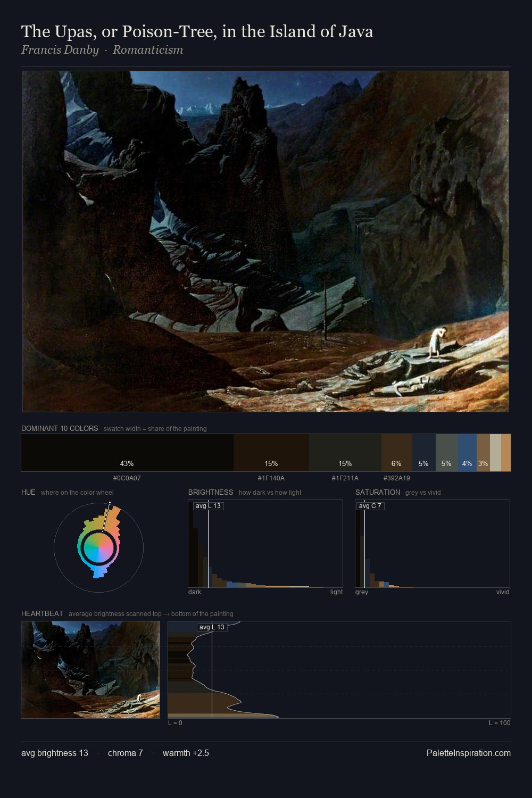
Task: Click the hex code #392A19
Action: (397, 478)
